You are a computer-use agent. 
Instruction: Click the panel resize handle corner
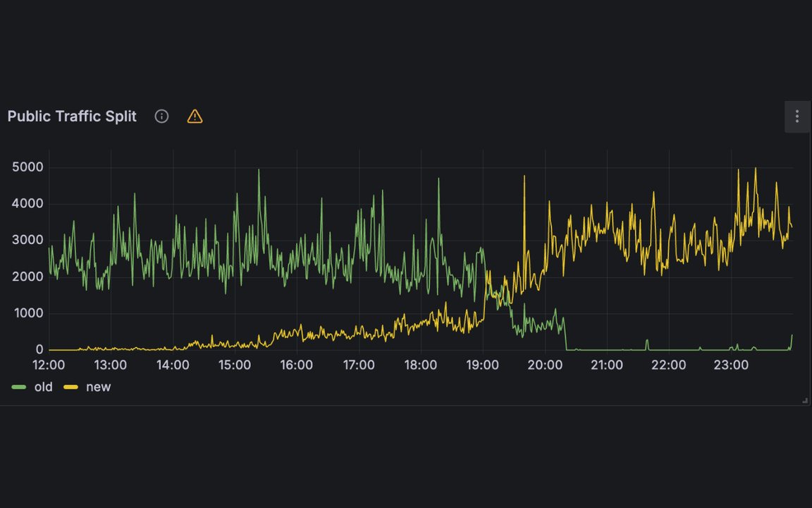[x=805, y=400]
